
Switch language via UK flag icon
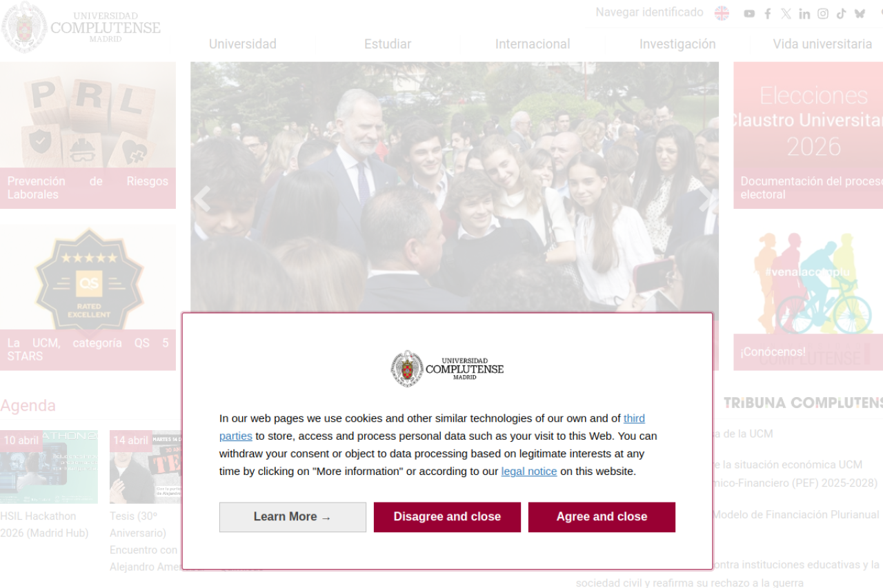pyautogui.click(x=722, y=13)
